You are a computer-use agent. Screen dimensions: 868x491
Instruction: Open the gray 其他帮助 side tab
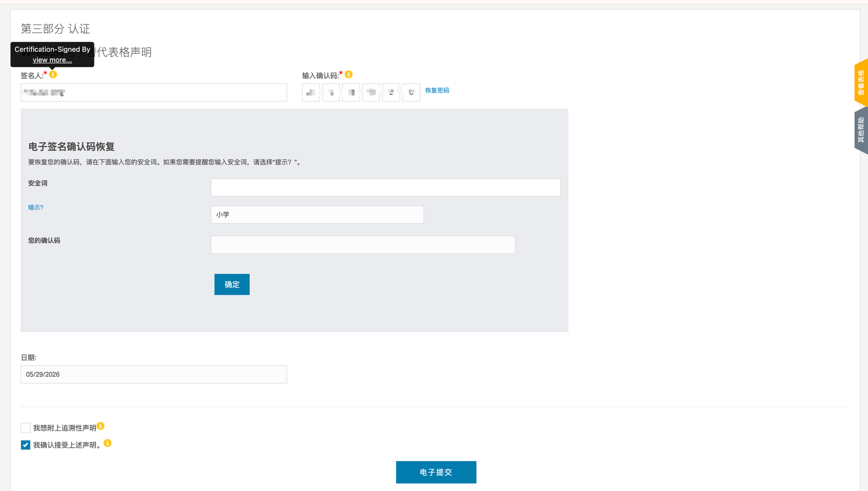[x=861, y=130]
